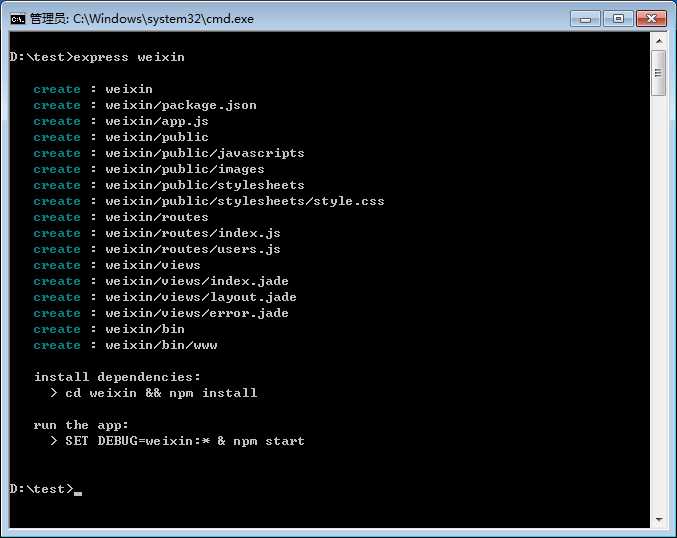Click the scrollbar down arrow

659,519
